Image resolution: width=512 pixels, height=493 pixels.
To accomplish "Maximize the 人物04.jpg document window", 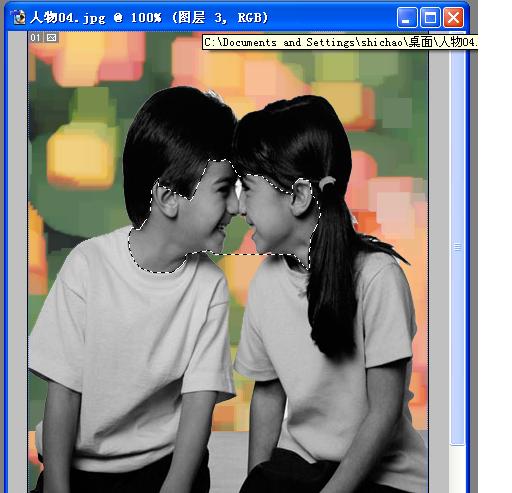I will pos(430,17).
